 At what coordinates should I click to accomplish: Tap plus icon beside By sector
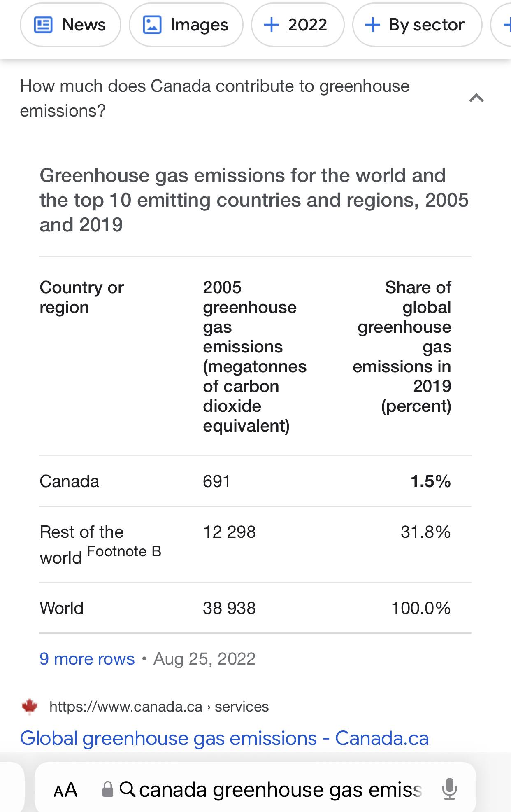(x=373, y=25)
